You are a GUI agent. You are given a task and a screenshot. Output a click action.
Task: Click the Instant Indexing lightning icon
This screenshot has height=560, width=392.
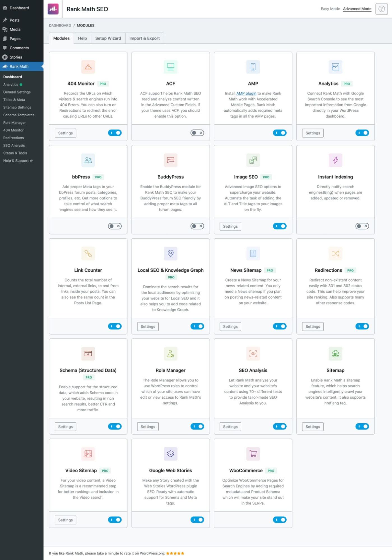coord(335,160)
